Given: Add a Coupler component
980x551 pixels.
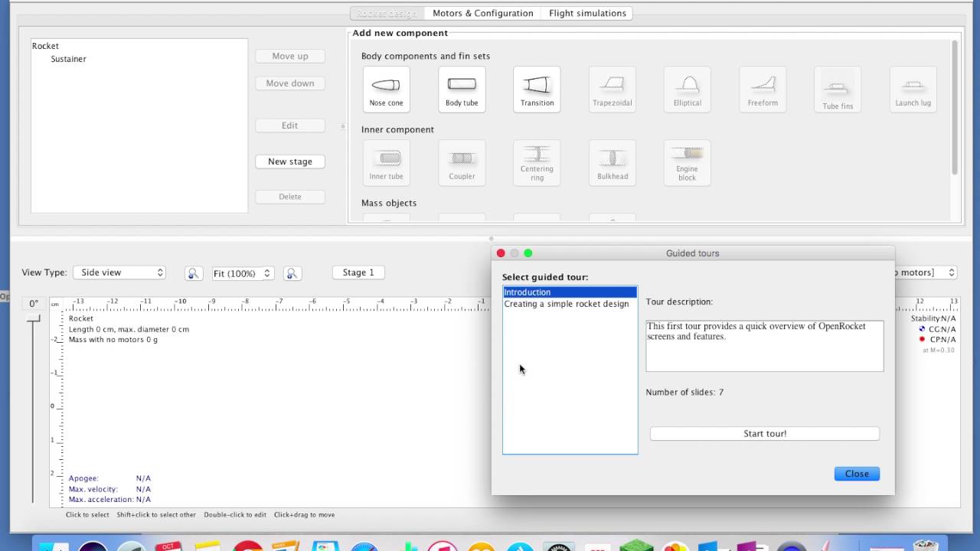Looking at the screenshot, I should [462, 163].
